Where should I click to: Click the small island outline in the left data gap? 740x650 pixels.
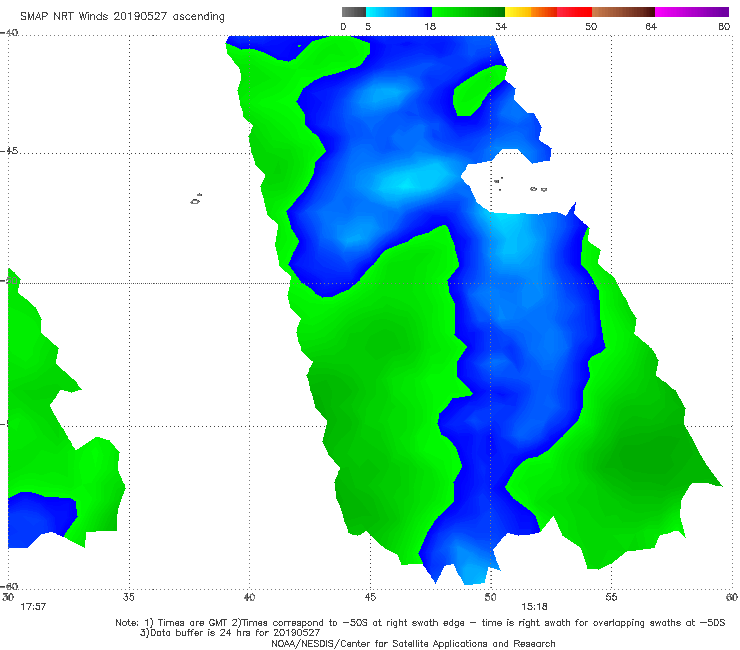196,199
